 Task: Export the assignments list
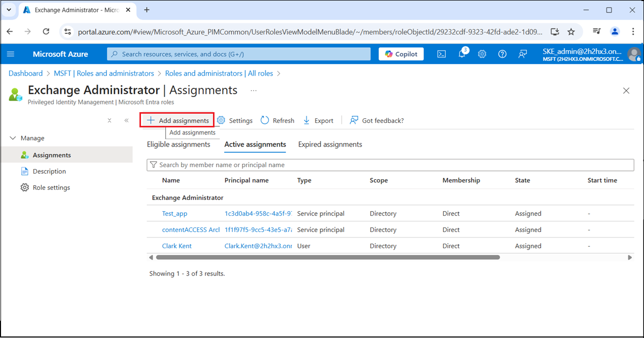point(318,120)
